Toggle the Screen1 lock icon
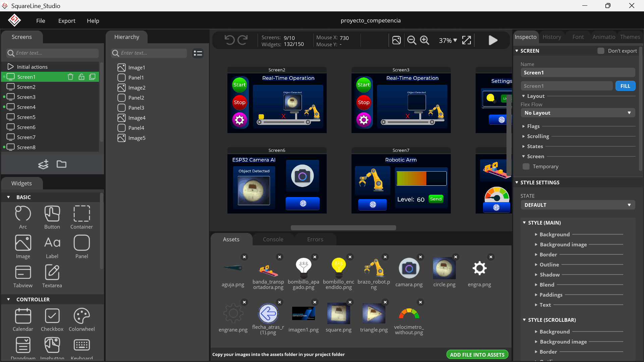The image size is (644, 362). (82, 77)
